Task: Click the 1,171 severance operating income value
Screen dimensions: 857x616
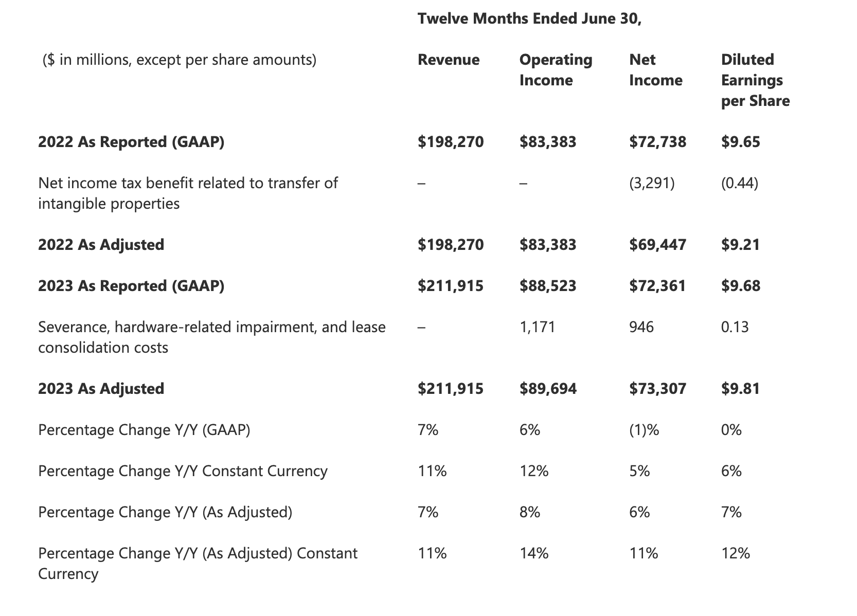Action: click(537, 327)
